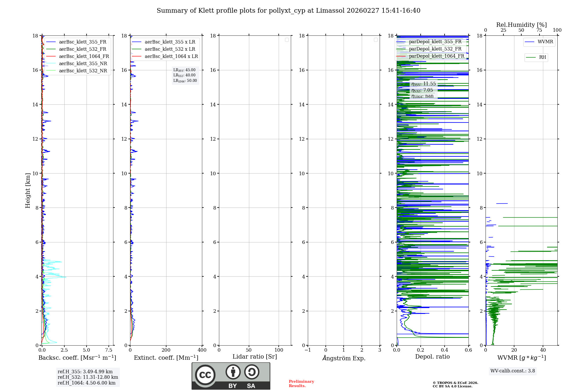
Task: Click the TROPOS & ECoE 2026 copyright text
Action: click(x=455, y=383)
